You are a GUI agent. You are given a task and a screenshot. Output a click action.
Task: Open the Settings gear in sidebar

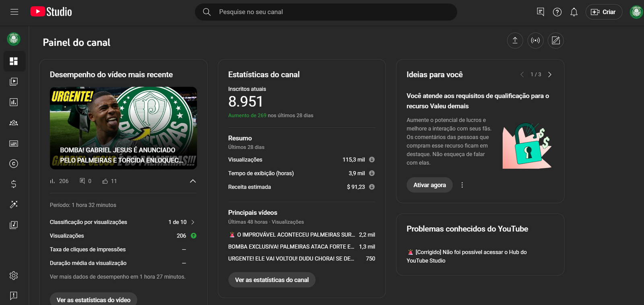tap(14, 276)
